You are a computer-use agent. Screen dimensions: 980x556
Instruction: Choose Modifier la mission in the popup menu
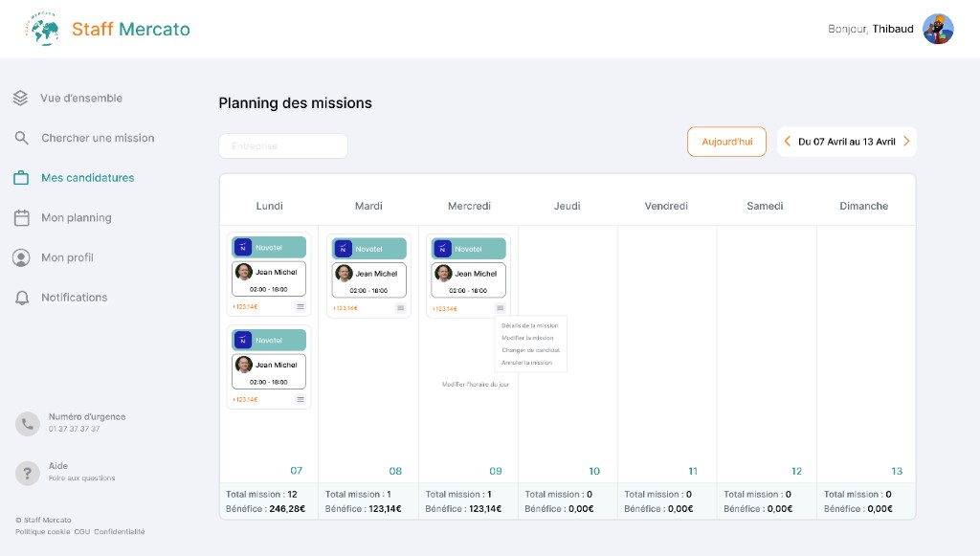click(527, 338)
